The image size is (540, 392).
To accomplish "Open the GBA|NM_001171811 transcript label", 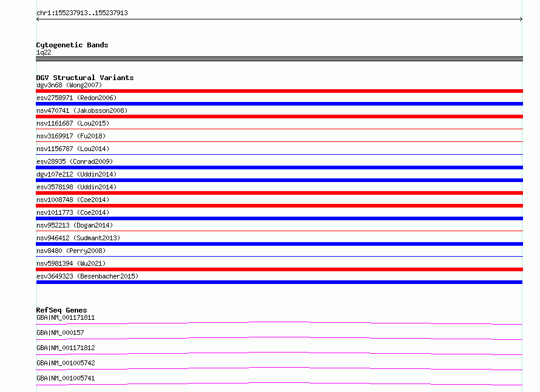I will click(x=66, y=317).
